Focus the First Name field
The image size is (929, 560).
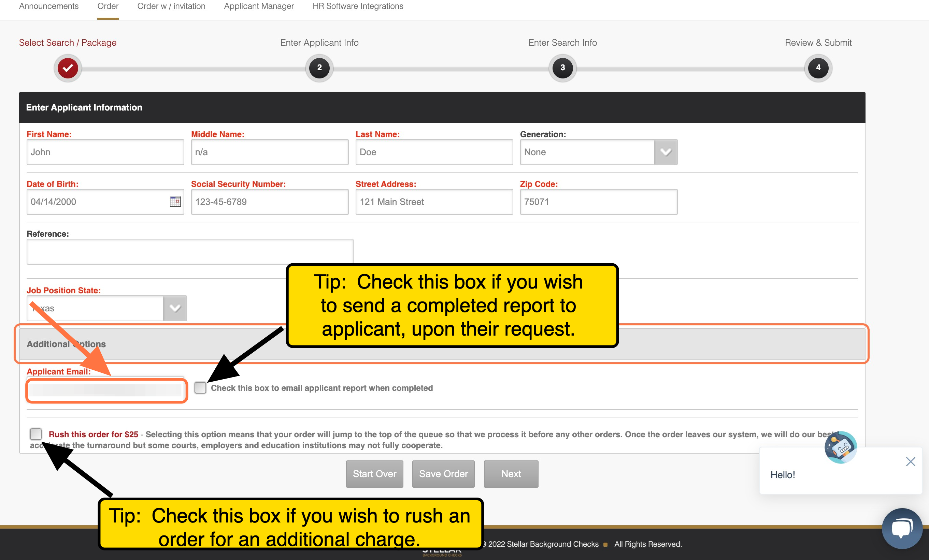pos(105,152)
